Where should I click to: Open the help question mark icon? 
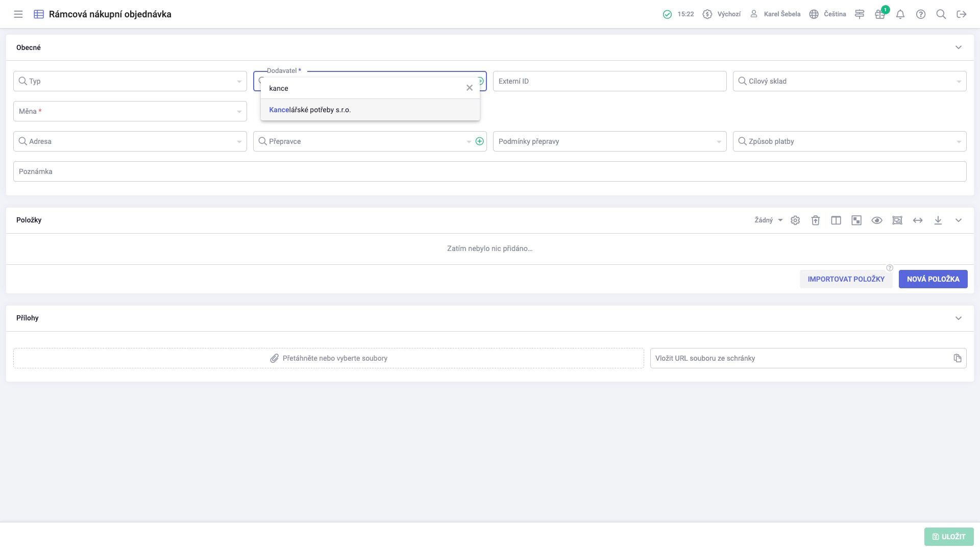coord(921,14)
